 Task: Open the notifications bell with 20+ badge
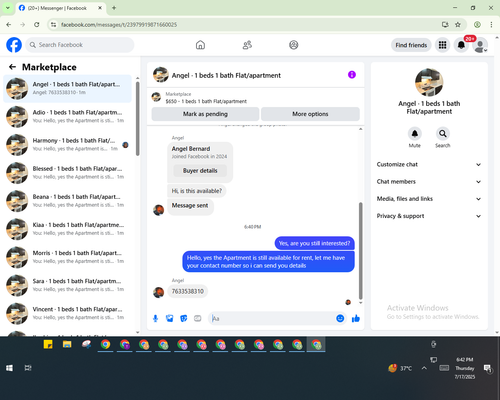coord(461,45)
